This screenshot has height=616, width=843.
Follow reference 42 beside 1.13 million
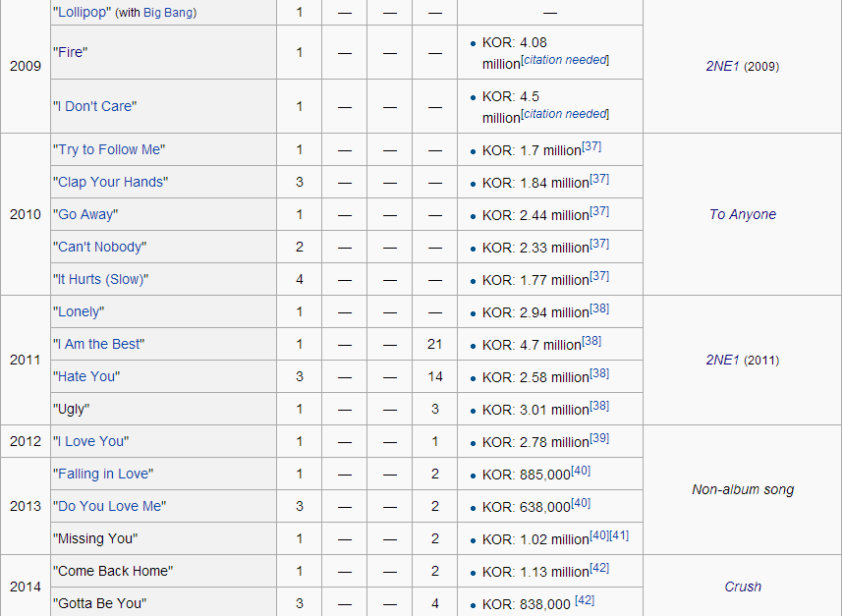599,568
